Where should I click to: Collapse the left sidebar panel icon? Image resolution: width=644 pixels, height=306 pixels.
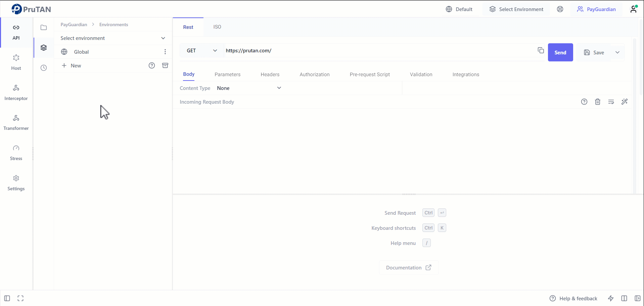[7, 298]
